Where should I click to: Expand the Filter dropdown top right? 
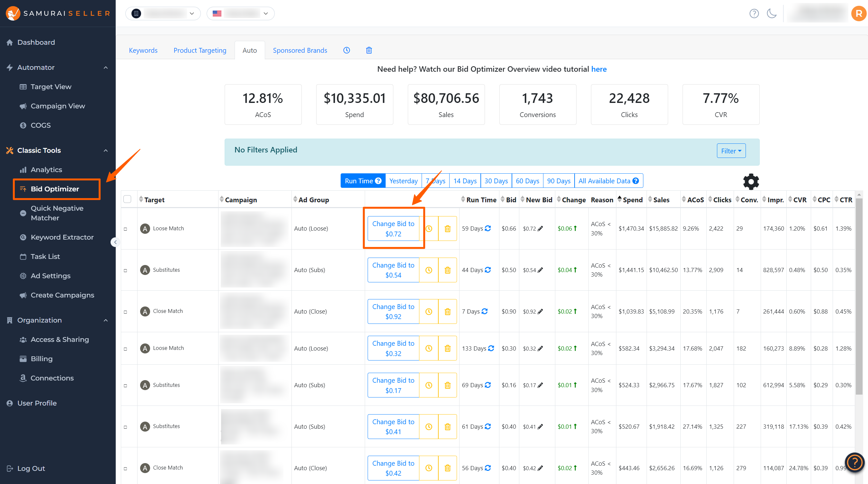tap(731, 150)
